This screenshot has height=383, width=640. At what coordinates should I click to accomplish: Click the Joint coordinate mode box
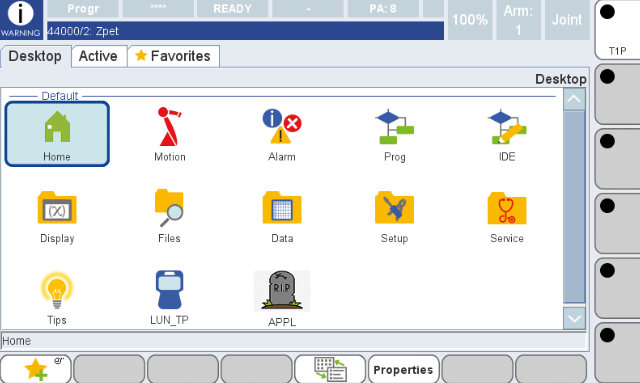(567, 20)
